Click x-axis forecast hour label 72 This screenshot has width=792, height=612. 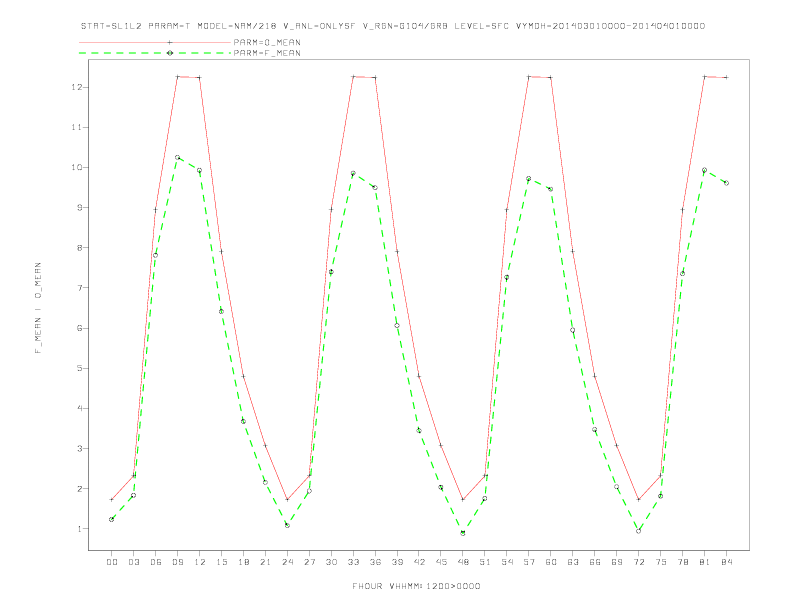coord(638,562)
